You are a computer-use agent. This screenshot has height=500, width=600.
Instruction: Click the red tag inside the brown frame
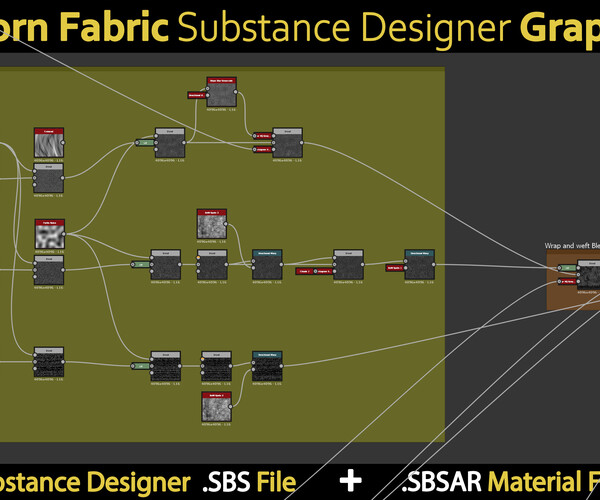(x=567, y=282)
